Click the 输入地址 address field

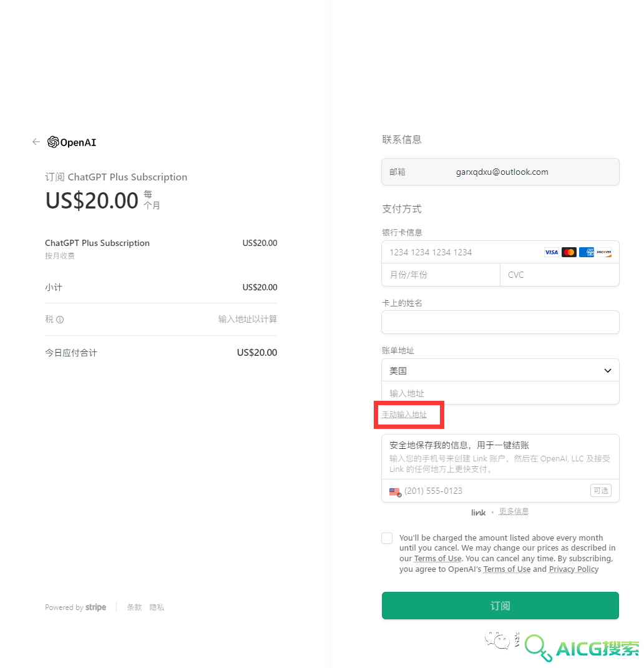pyautogui.click(x=500, y=393)
